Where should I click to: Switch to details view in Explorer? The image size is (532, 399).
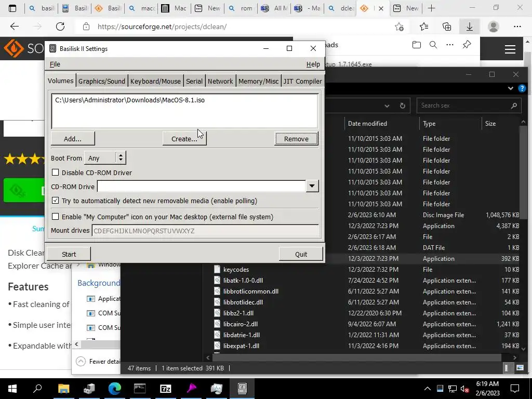tap(507, 368)
